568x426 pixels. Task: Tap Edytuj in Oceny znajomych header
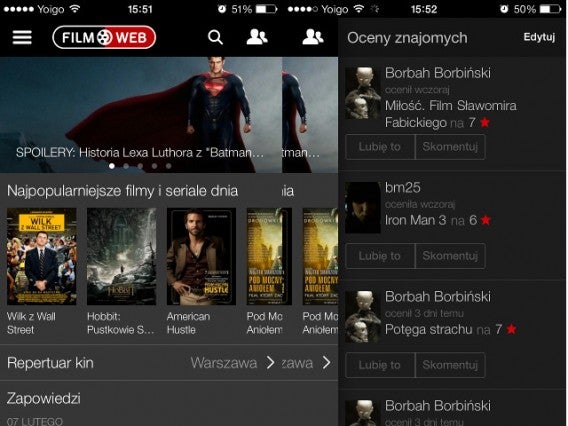pos(539,37)
